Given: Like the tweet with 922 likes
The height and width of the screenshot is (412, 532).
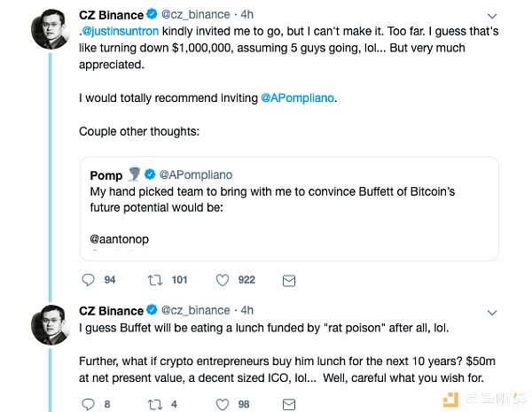Looking at the screenshot, I should coord(224,280).
